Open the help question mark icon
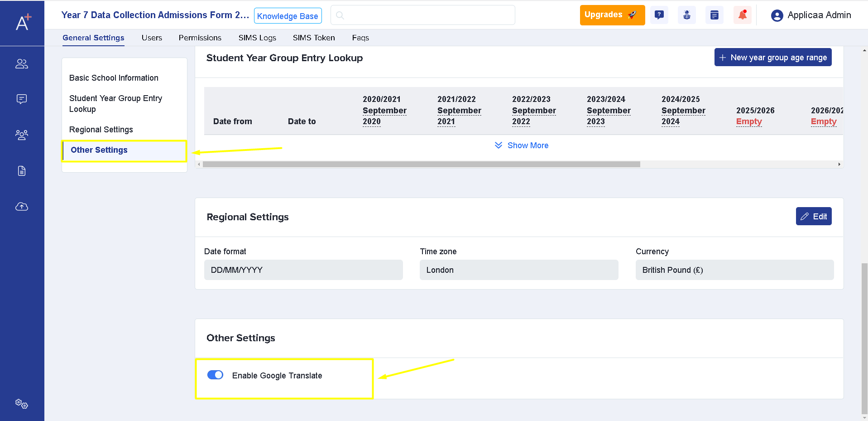 [x=659, y=15]
